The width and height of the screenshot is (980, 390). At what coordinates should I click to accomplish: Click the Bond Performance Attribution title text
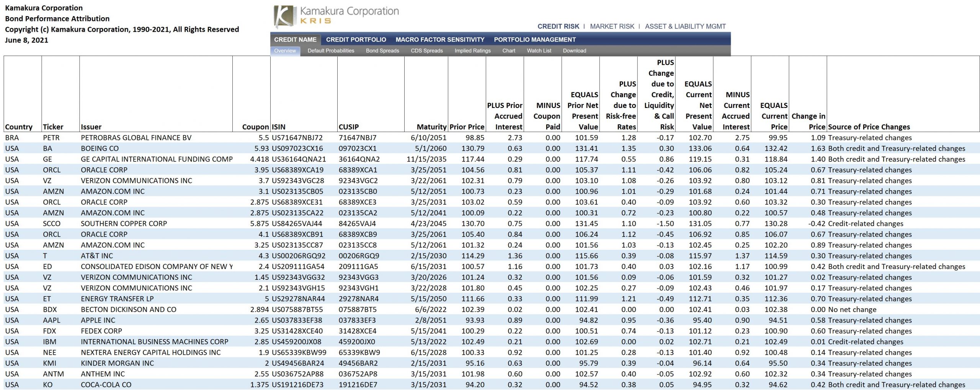(x=57, y=18)
